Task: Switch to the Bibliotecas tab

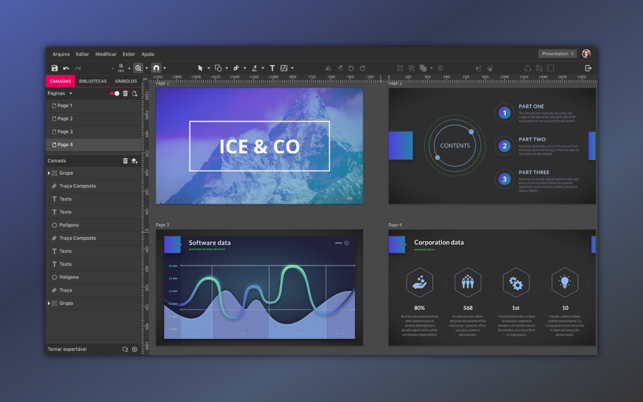Action: pos(93,81)
